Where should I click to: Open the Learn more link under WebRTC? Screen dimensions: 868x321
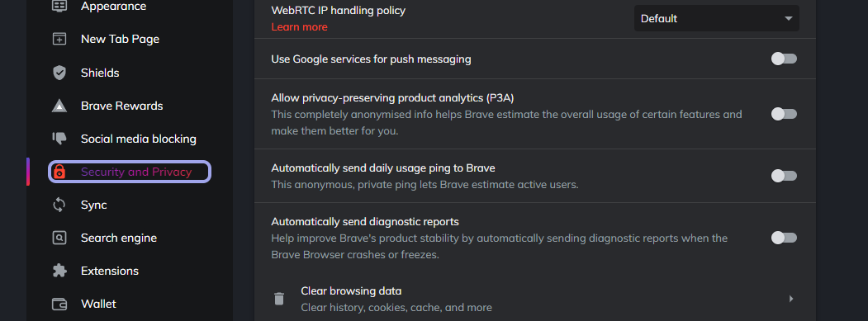click(x=299, y=27)
